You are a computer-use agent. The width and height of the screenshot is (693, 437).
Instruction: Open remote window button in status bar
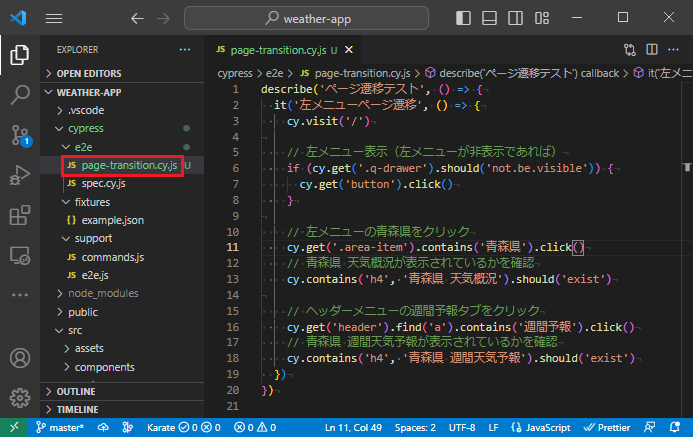tap(14, 427)
